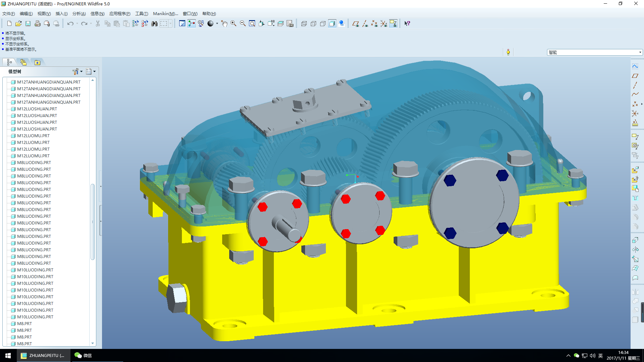Click the yellow status indicator icon

(x=508, y=52)
